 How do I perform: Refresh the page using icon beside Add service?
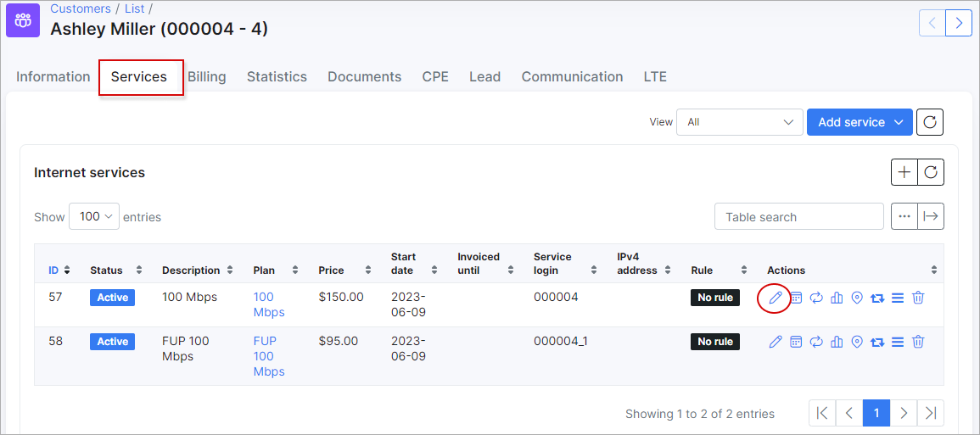coord(930,122)
